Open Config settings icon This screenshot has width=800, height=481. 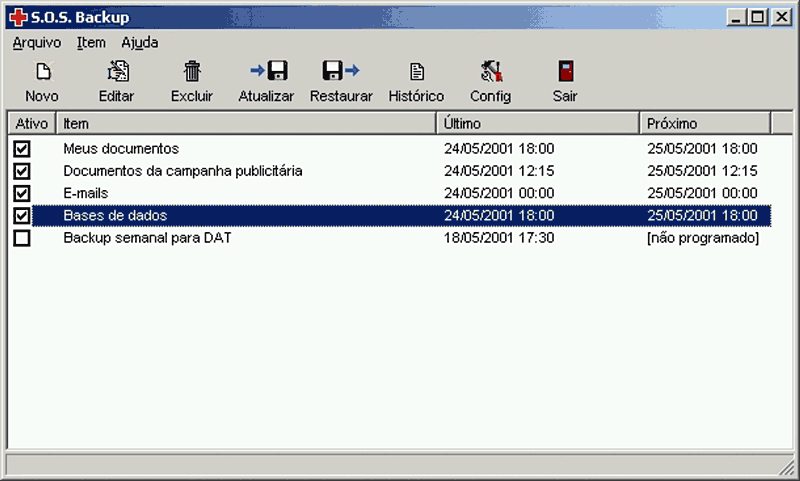(490, 71)
